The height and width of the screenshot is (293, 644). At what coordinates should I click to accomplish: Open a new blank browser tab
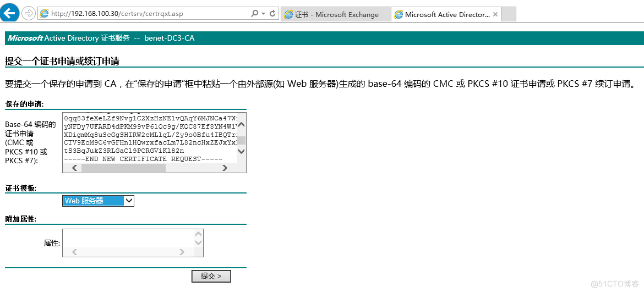509,14
